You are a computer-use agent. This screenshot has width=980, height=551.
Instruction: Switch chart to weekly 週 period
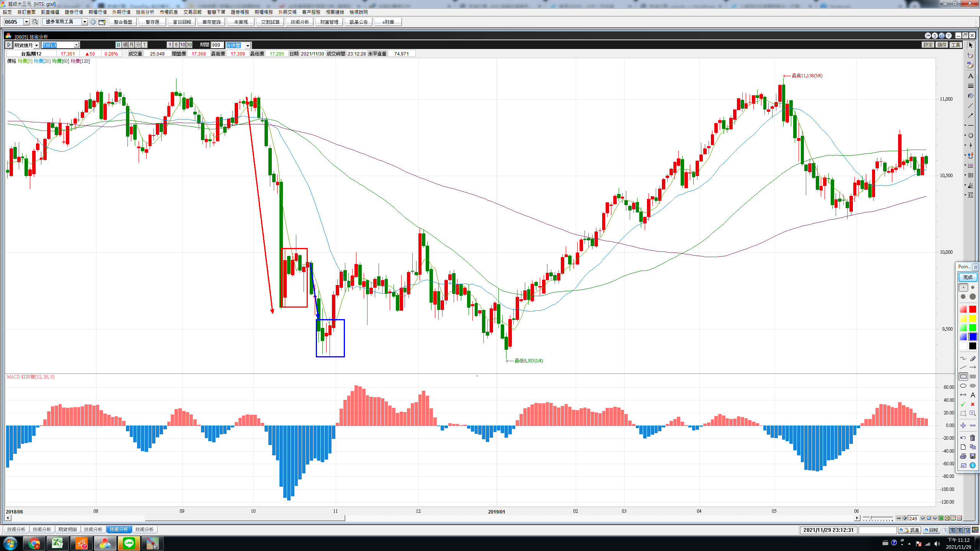(125, 45)
